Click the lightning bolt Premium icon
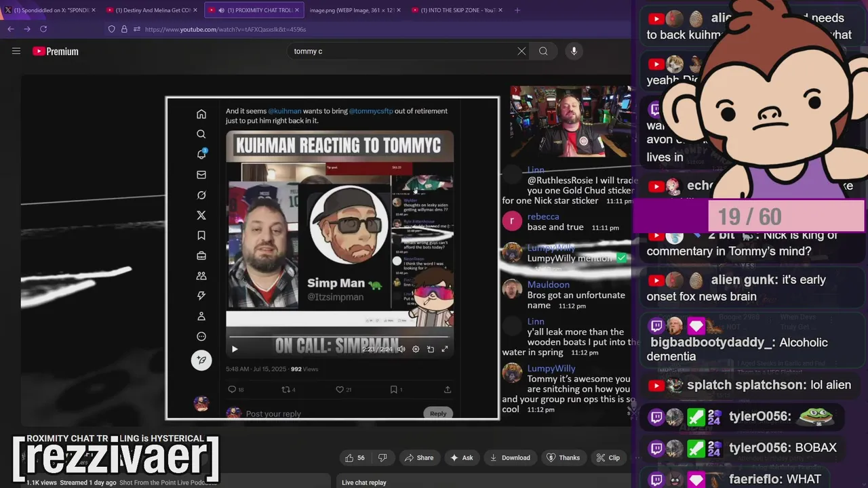868x488 pixels. click(x=201, y=296)
